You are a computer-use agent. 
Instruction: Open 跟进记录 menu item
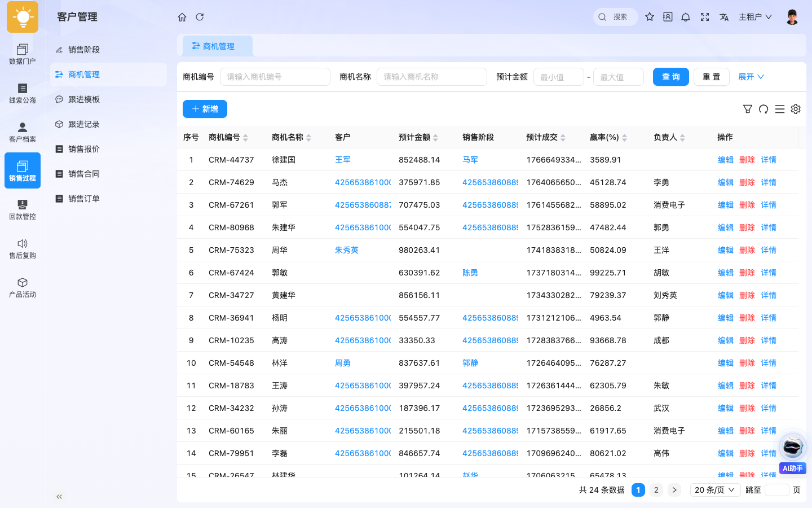tap(108, 124)
